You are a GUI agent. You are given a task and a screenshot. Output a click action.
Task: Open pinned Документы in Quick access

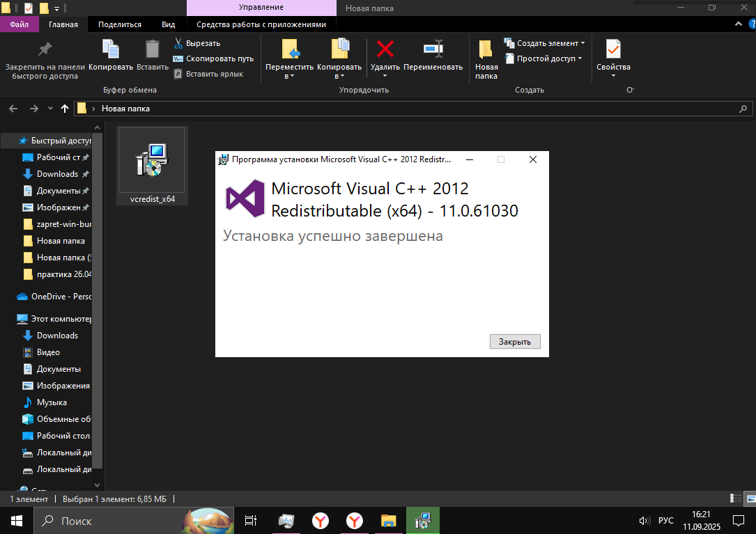56,191
